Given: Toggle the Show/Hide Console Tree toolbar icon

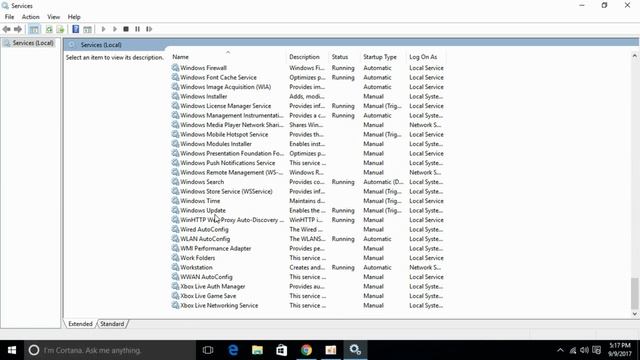Looking at the screenshot, I should (34, 29).
